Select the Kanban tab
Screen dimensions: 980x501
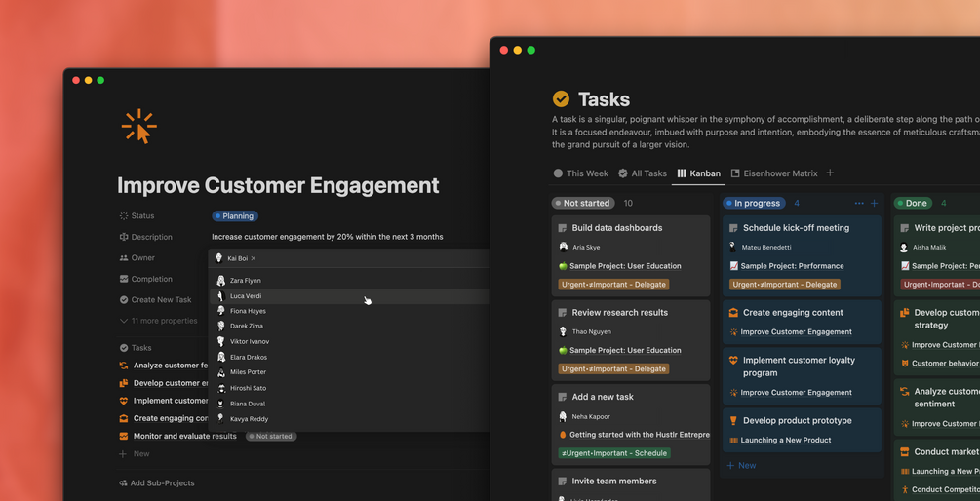(x=699, y=173)
